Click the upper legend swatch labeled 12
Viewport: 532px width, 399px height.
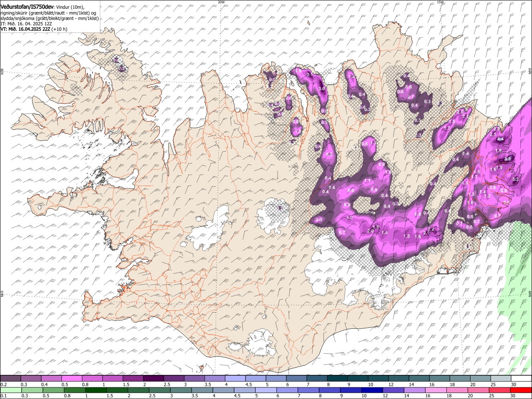(x=399, y=378)
